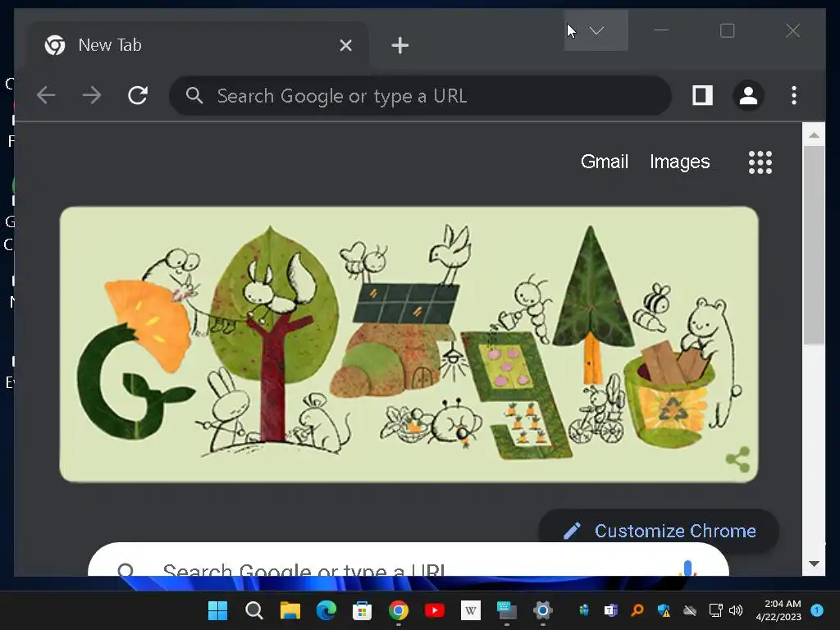The height and width of the screenshot is (630, 840).
Task: Launch Microsoft Edge from the taskbar
Action: click(x=326, y=610)
